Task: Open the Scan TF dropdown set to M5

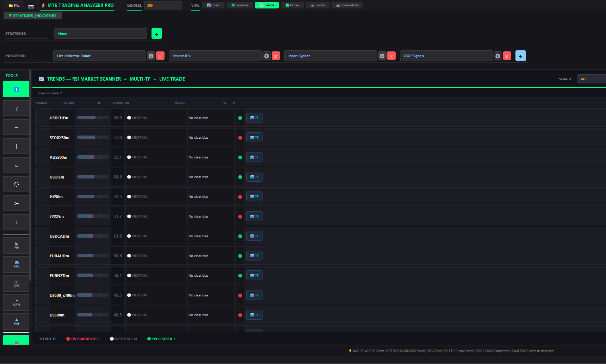Action: click(x=591, y=79)
